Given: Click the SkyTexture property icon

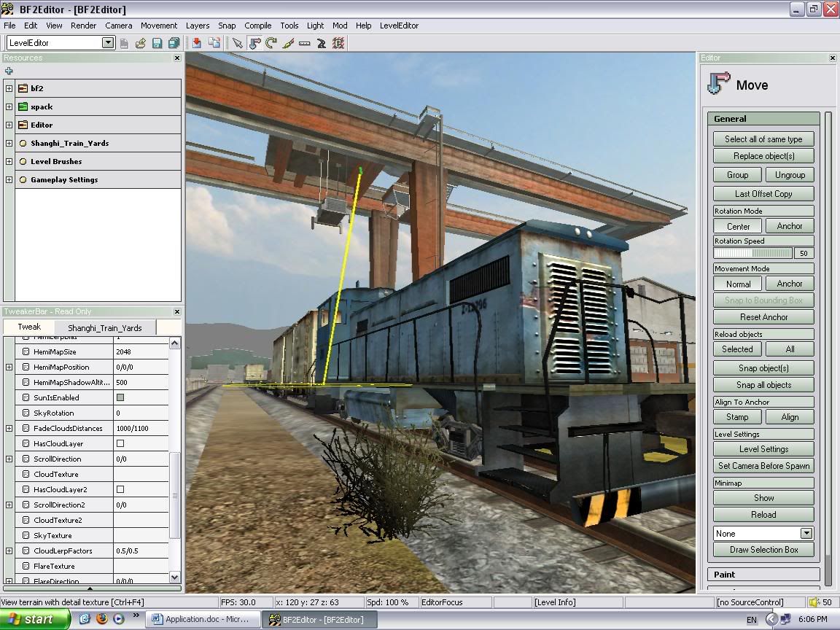Looking at the screenshot, I should coord(26,535).
